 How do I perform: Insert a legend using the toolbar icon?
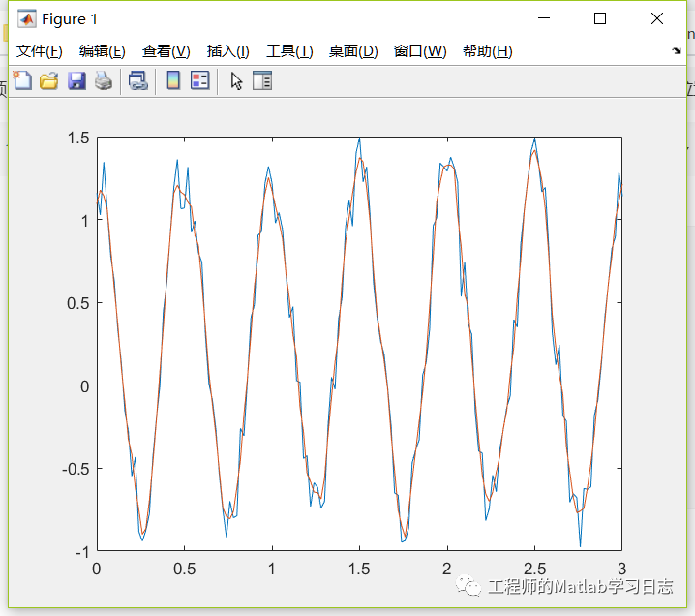click(200, 80)
